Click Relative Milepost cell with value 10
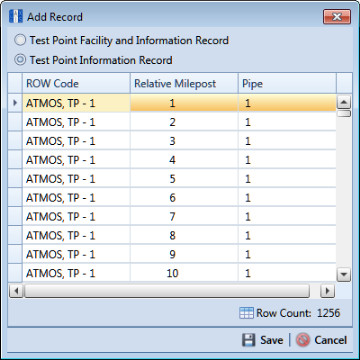 (x=184, y=273)
